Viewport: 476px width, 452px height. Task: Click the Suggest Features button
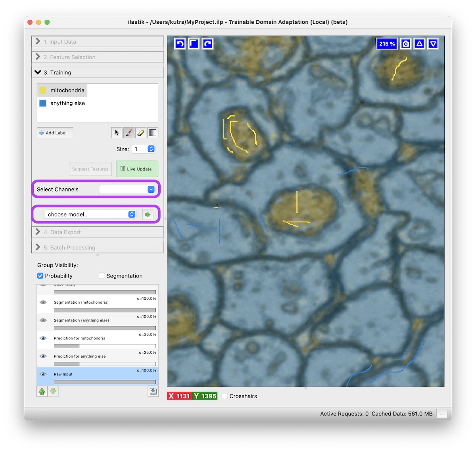pyautogui.click(x=90, y=169)
